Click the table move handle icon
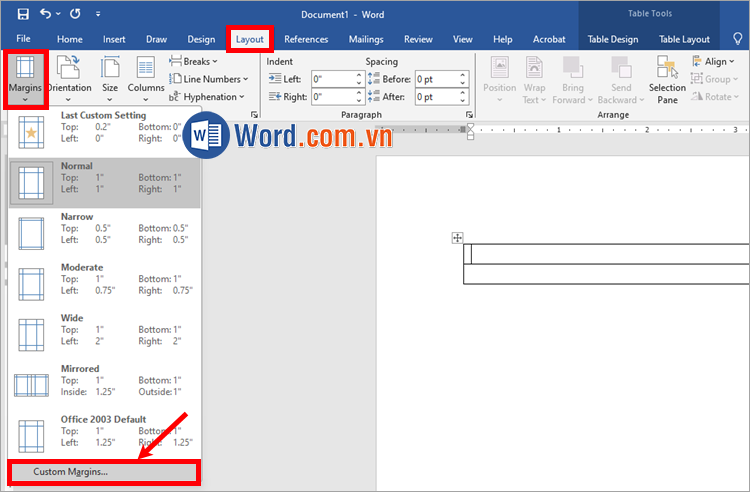The width and height of the screenshot is (750, 492). pos(457,238)
